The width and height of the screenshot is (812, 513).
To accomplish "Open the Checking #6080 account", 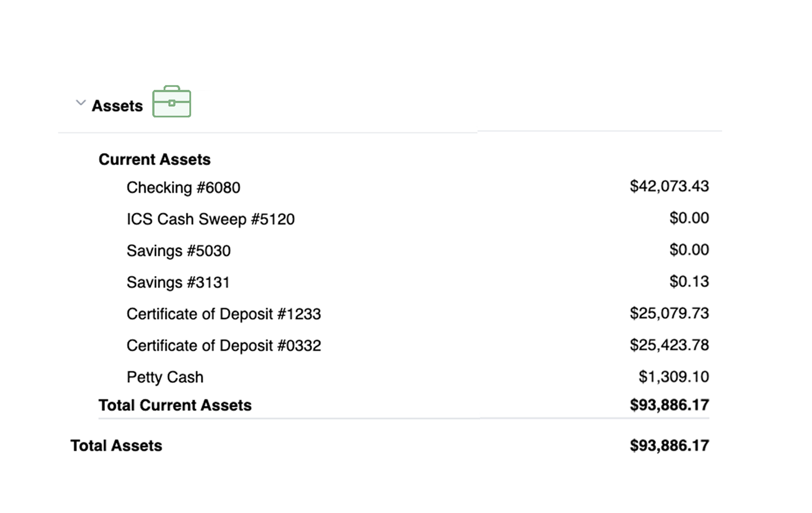I will pyautogui.click(x=183, y=188).
